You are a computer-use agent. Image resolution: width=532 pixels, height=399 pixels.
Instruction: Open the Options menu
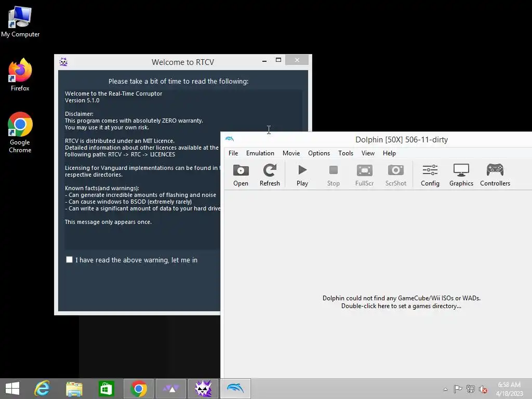[319, 153]
